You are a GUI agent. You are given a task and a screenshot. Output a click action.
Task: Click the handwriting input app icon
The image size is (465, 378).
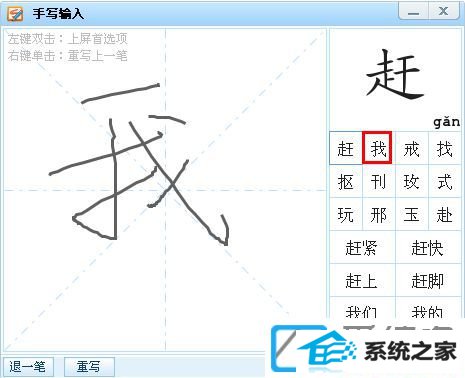(x=15, y=13)
